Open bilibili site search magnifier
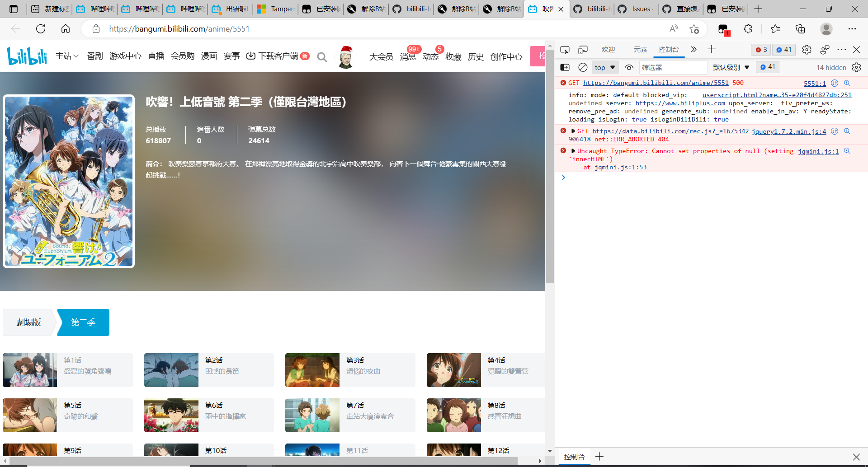Viewport: 868px width, 467px height. click(322, 57)
